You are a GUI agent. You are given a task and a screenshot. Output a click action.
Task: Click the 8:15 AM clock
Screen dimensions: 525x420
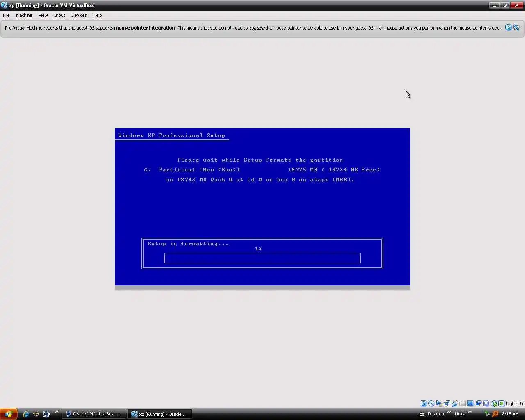(x=510, y=414)
